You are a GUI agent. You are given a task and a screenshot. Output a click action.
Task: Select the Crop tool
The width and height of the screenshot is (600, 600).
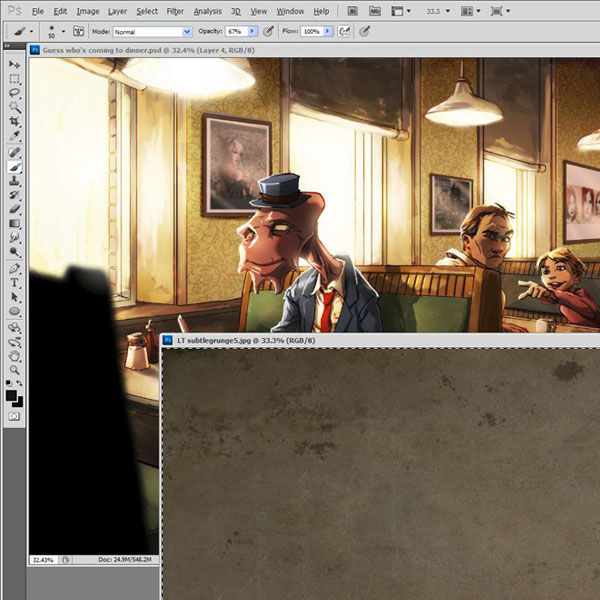[15, 122]
